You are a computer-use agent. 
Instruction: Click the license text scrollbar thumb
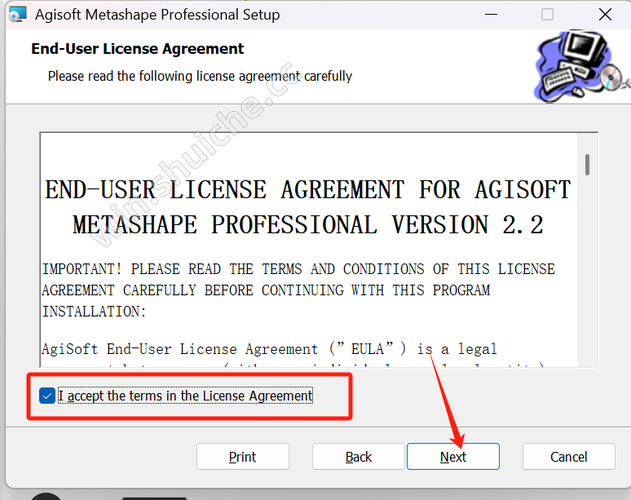tap(588, 165)
